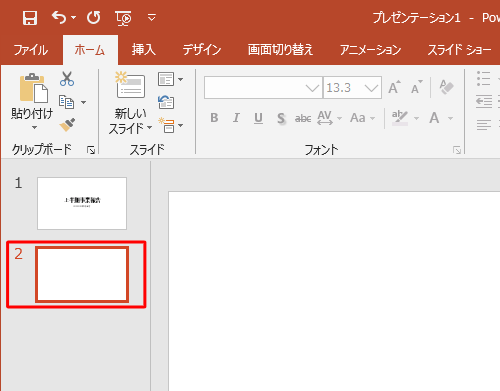Open the 画面切り替え tab
The height and width of the screenshot is (391, 500).
click(x=280, y=50)
